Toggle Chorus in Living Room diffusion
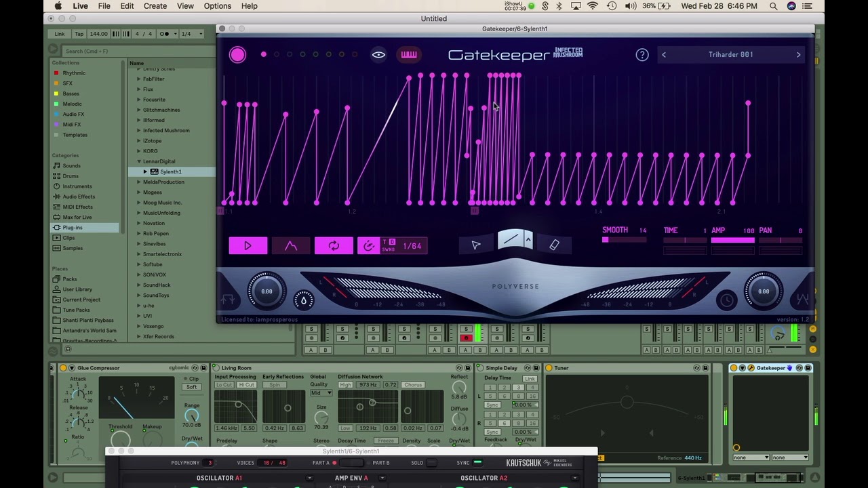 click(413, 385)
